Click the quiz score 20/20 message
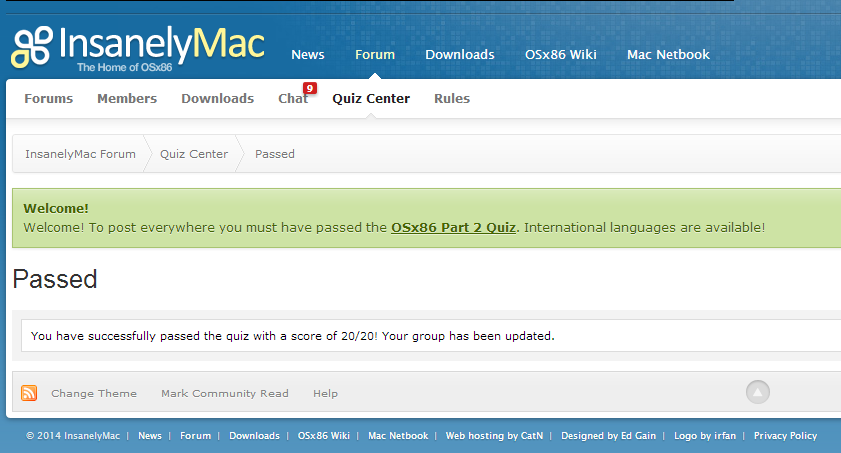Viewport: 841px width, 453px height. click(x=292, y=336)
